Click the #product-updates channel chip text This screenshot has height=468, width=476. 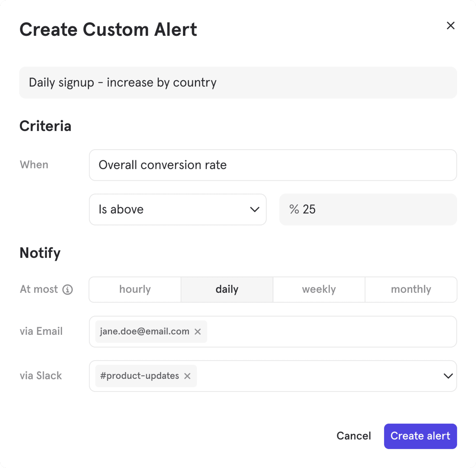139,376
